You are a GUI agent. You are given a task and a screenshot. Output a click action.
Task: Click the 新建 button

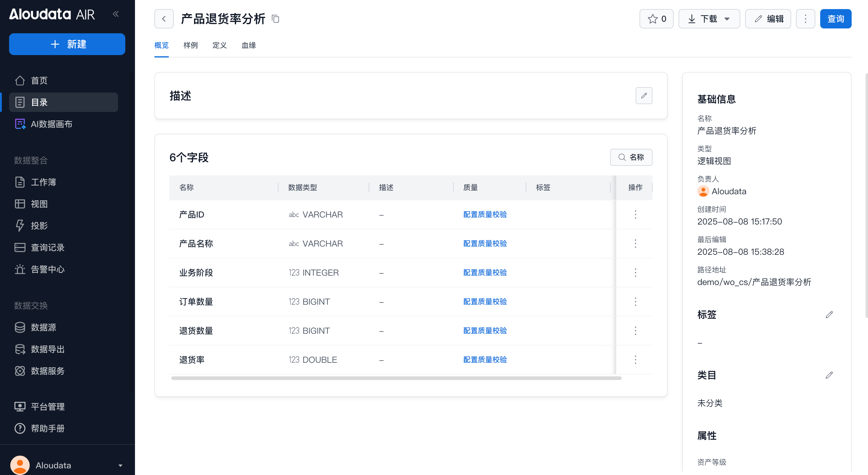click(67, 44)
